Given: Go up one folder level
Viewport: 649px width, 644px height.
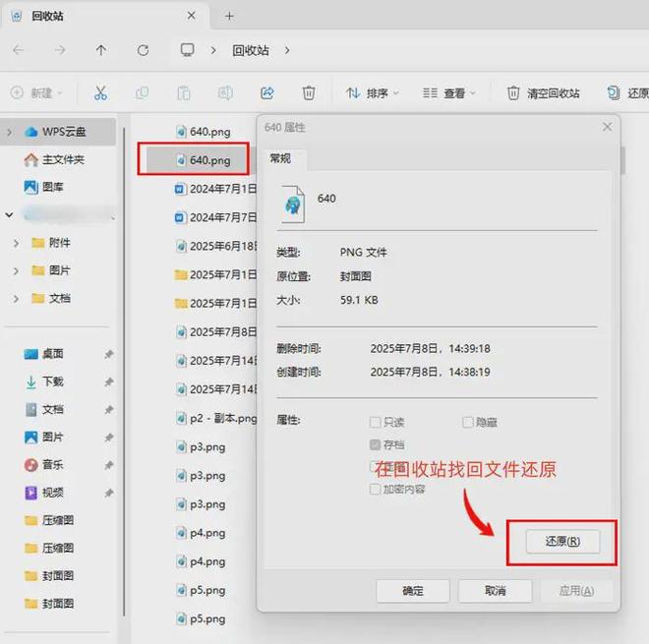Looking at the screenshot, I should pyautogui.click(x=101, y=50).
